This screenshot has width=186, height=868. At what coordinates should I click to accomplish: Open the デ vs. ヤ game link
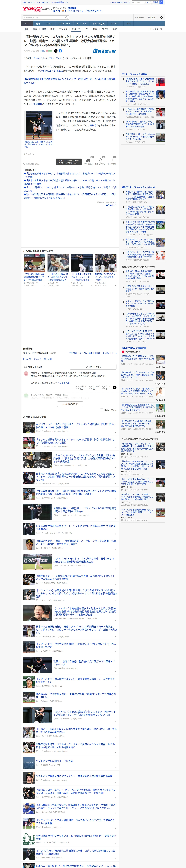click(x=38, y=359)
